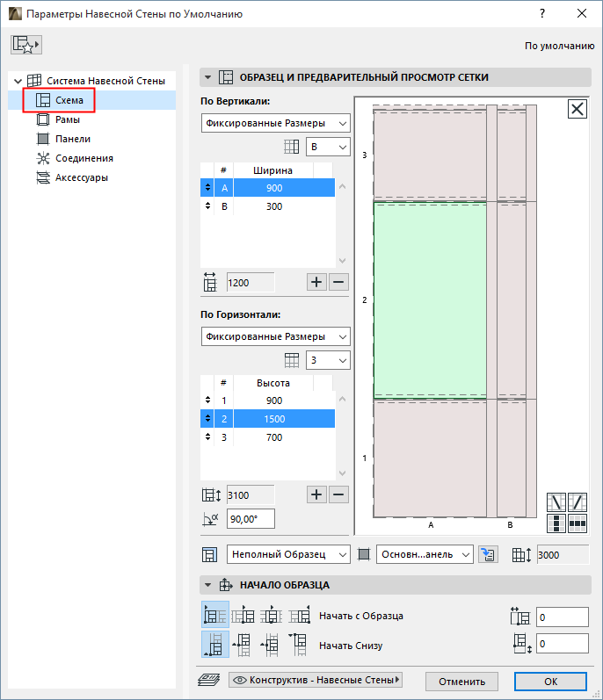Image resolution: width=603 pixels, height=700 pixels.
Task: Select row 2 with height 1500
Action: tap(267, 419)
